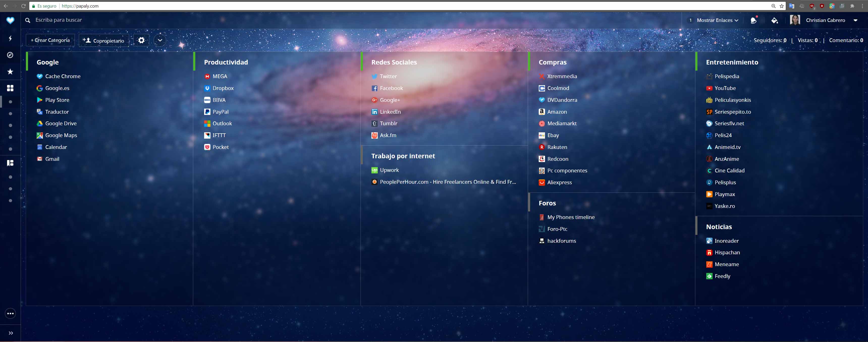Open the lightning bolt sidebar icon

point(10,38)
